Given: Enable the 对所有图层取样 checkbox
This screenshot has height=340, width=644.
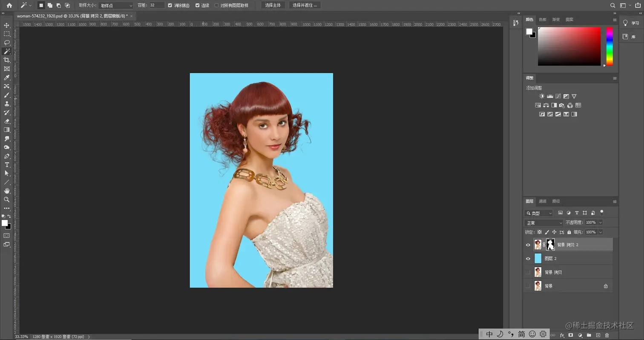Looking at the screenshot, I should [x=217, y=5].
